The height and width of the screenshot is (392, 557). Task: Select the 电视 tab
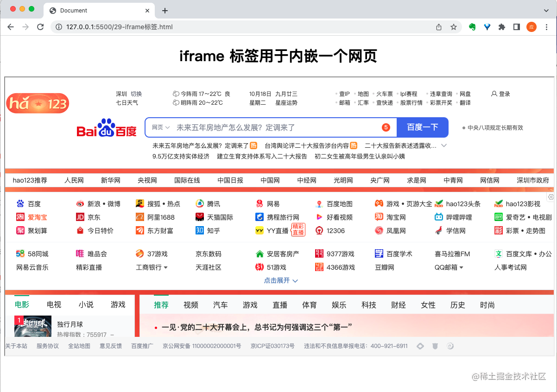click(x=54, y=304)
